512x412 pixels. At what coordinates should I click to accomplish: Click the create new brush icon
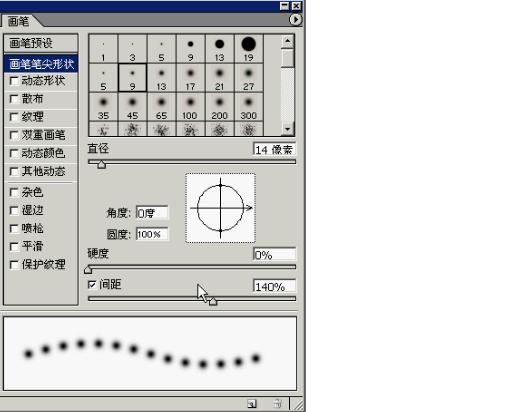tap(252, 404)
